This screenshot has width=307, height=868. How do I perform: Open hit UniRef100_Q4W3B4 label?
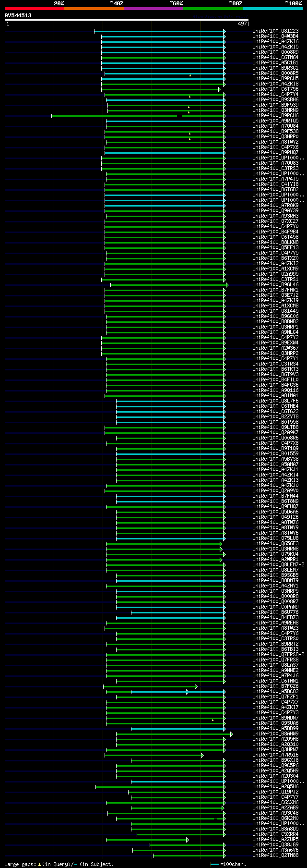point(275,37)
